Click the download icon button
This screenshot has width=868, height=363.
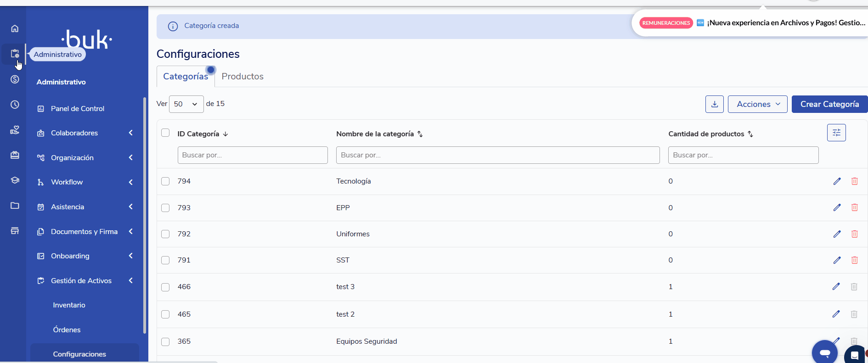pos(714,104)
